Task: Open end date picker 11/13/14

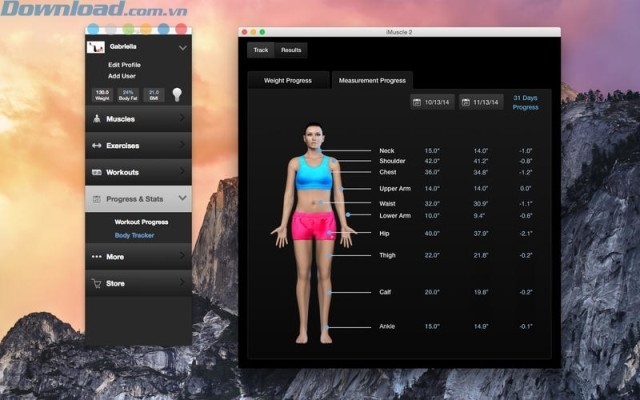Action: (481, 102)
